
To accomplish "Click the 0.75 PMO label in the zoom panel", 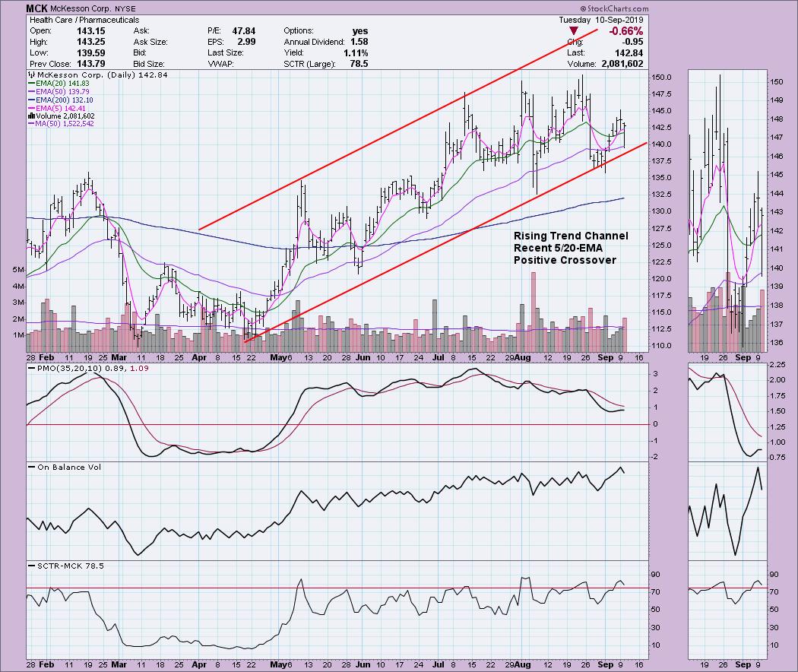I will click(x=777, y=458).
